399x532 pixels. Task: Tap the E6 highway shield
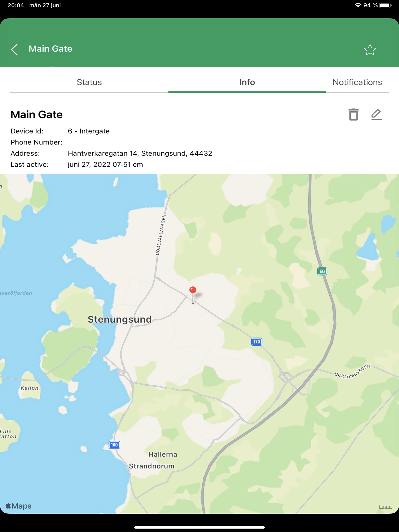click(x=322, y=271)
